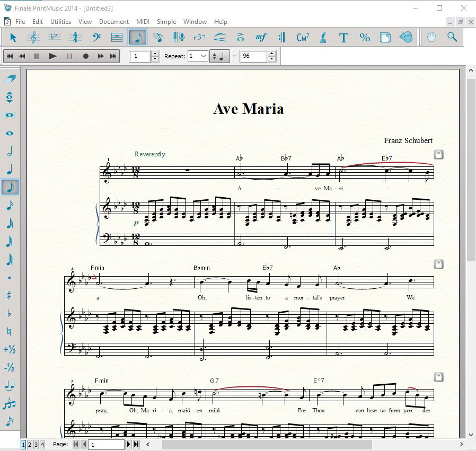Apply the sharp accidental
Screen dimensions: 476x451
pos(10,295)
